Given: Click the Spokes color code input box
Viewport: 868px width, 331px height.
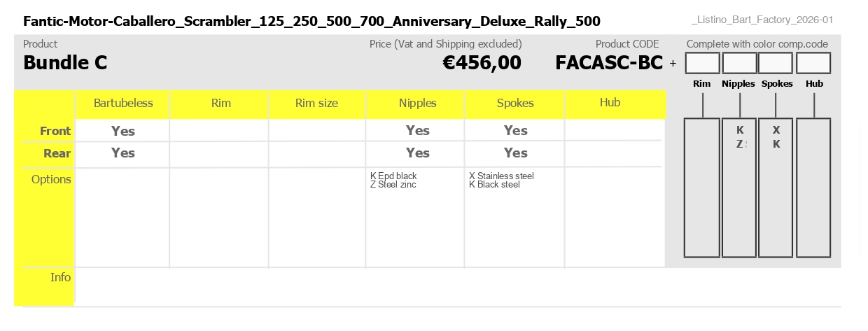Looking at the screenshot, I should click(x=776, y=63).
